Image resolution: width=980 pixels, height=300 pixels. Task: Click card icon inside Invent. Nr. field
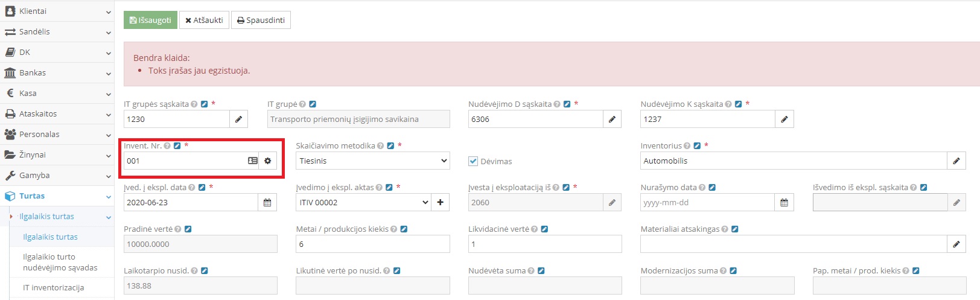253,161
